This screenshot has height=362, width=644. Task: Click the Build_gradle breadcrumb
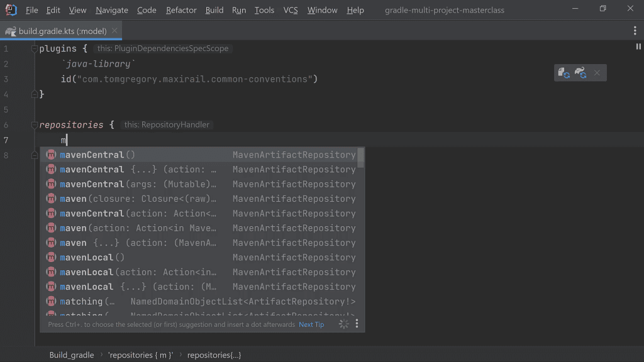pos(71,354)
